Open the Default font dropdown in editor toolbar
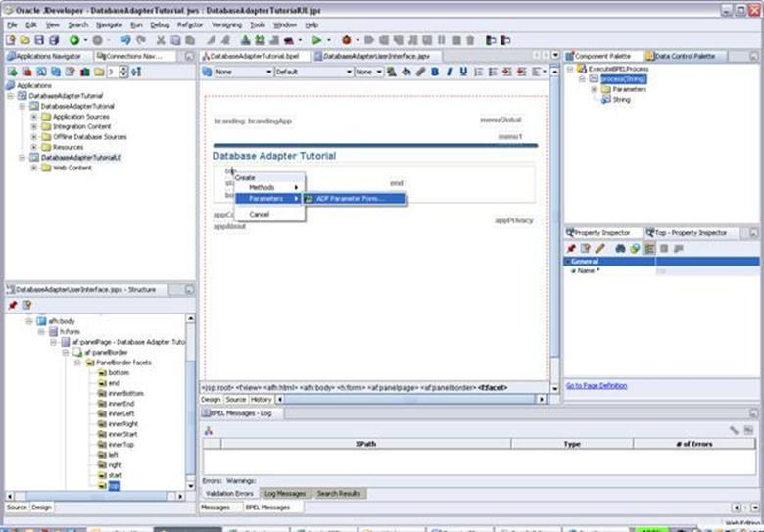 click(x=313, y=72)
